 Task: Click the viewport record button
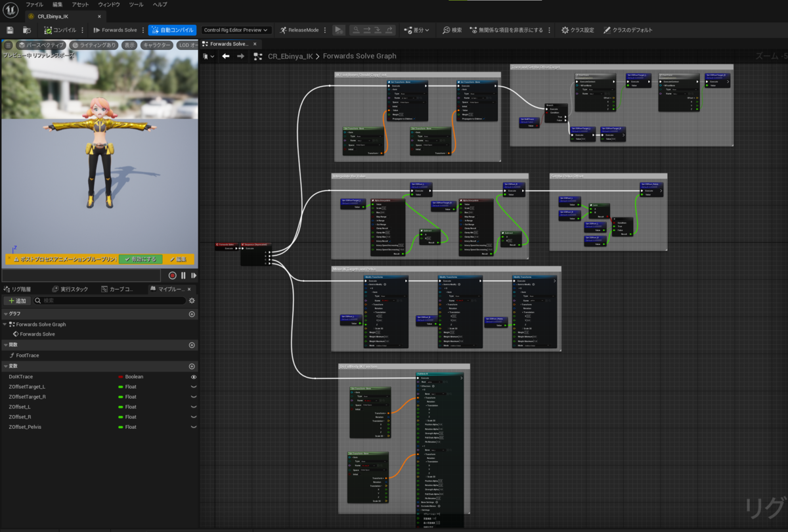(x=173, y=276)
